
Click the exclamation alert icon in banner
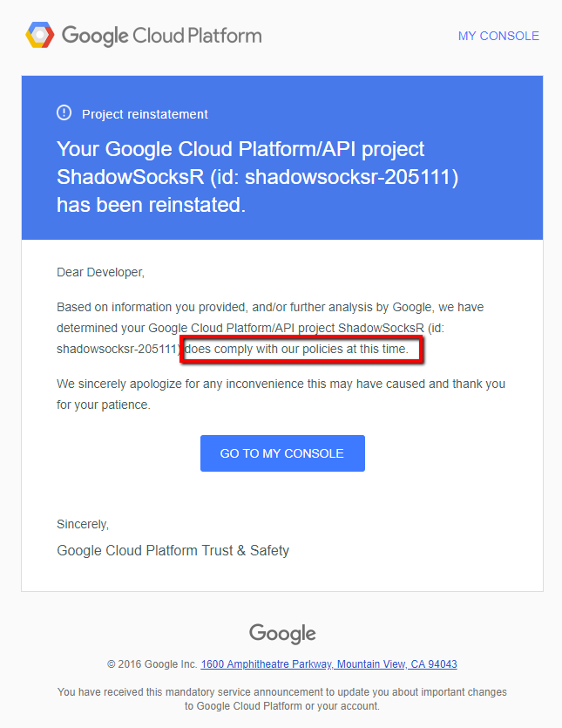(x=64, y=112)
